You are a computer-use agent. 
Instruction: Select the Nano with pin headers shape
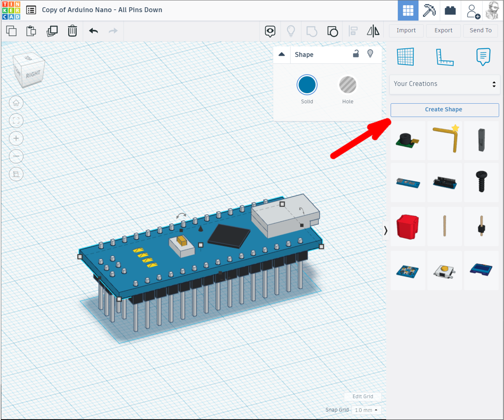445,183
